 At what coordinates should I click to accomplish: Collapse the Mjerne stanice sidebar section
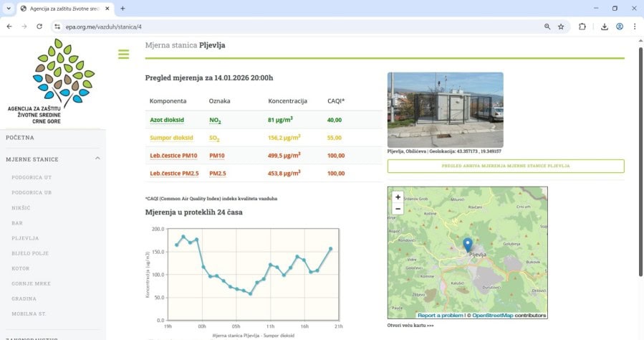click(97, 159)
